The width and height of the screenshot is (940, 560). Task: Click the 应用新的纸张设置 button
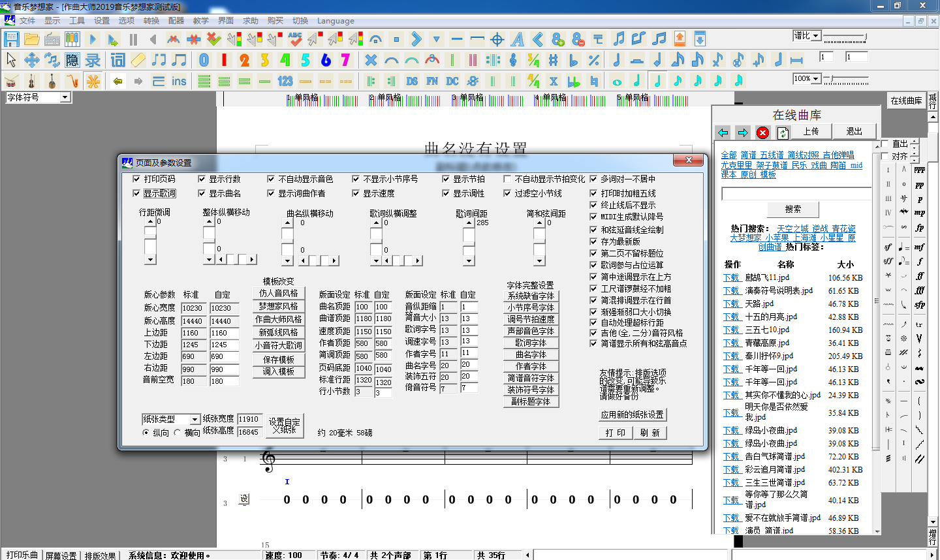tap(632, 414)
